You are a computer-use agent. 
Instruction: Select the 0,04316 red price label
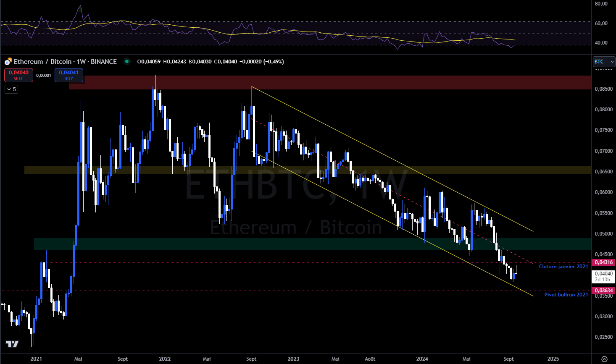(603, 262)
